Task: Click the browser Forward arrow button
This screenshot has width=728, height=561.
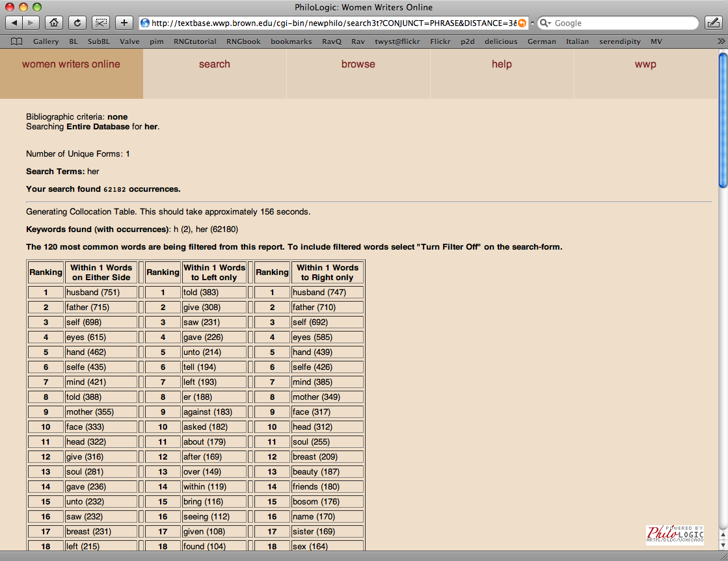Action: [31, 23]
